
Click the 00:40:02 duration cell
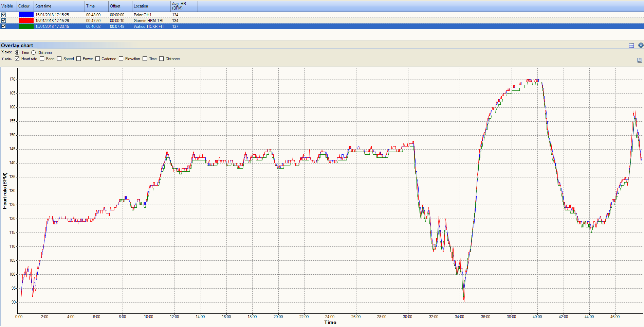pyautogui.click(x=93, y=27)
